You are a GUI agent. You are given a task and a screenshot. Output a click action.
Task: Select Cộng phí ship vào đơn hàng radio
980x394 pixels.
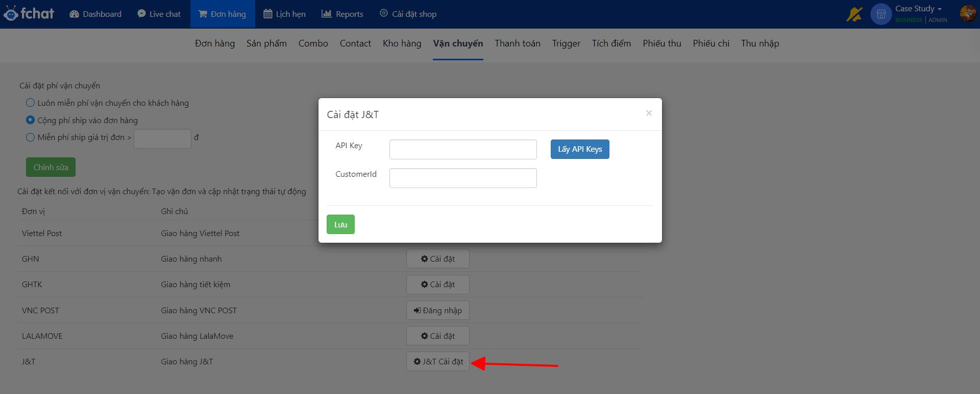pos(31,120)
